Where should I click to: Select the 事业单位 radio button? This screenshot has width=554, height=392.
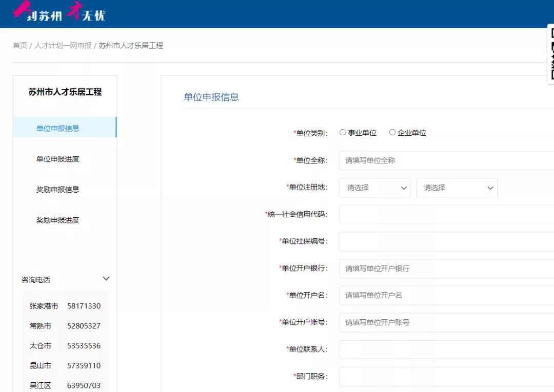tap(343, 132)
